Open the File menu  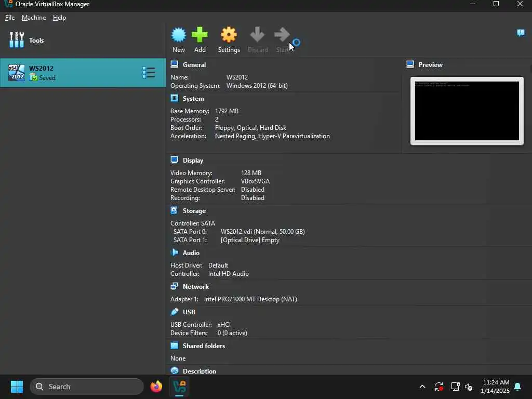click(10, 18)
